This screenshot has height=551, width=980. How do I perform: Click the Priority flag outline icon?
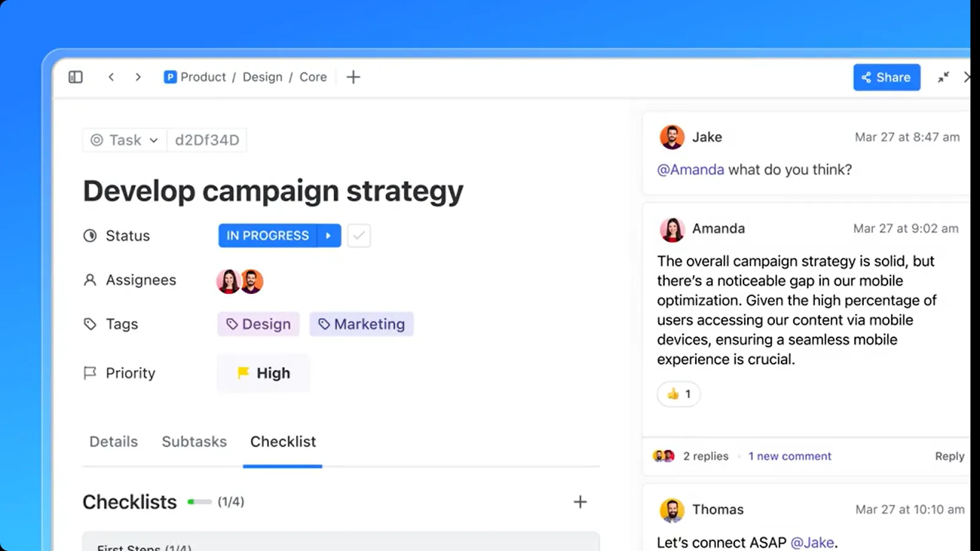(90, 373)
